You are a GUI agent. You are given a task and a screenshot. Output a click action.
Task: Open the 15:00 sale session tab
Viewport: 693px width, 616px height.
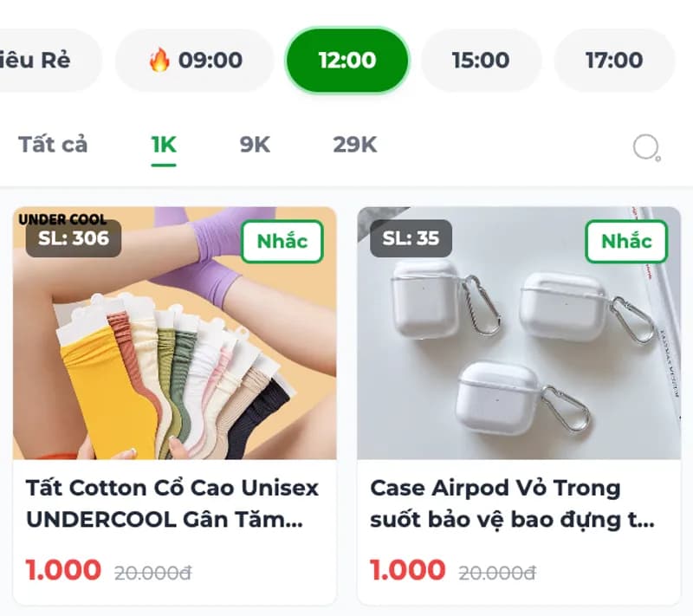click(x=482, y=61)
